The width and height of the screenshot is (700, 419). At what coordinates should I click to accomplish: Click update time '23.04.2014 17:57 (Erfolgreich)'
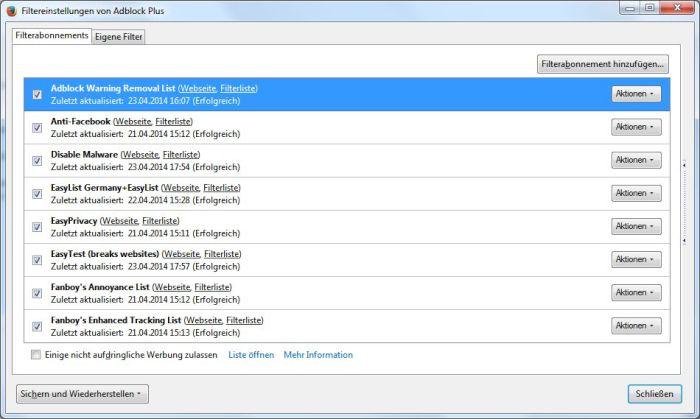pyautogui.click(x=184, y=266)
